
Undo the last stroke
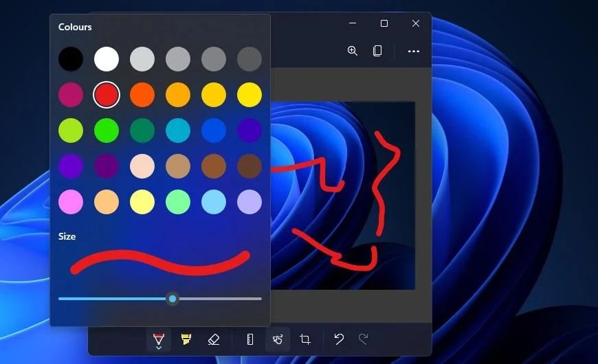coord(339,339)
